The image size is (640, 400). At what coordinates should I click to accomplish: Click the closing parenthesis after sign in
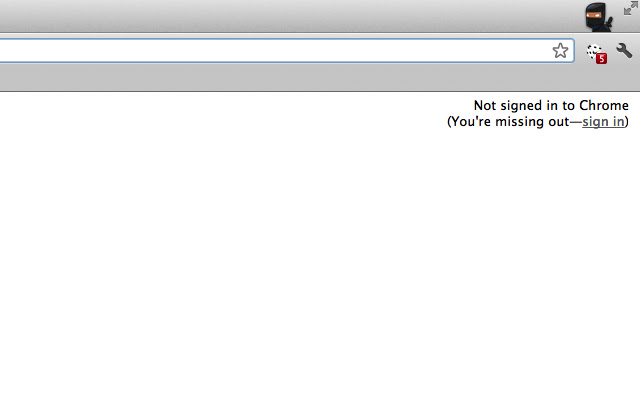(627, 122)
